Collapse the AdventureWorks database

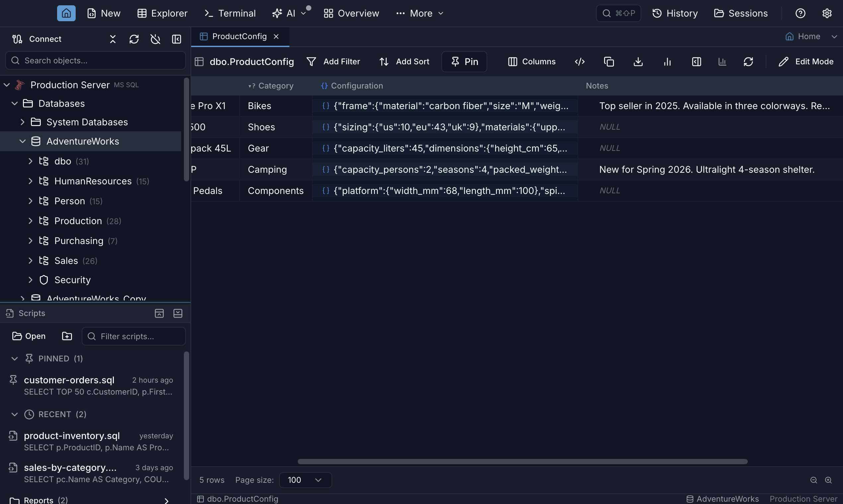(x=23, y=141)
